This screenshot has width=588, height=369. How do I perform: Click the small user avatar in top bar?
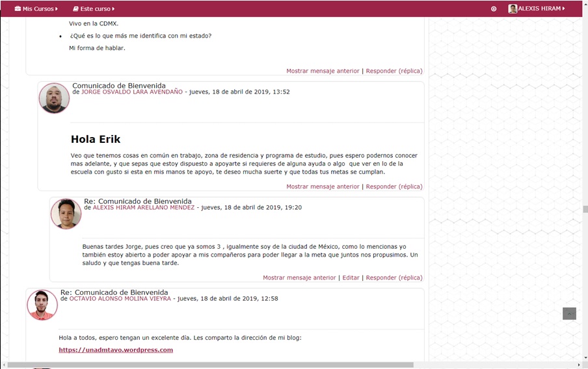pos(513,8)
